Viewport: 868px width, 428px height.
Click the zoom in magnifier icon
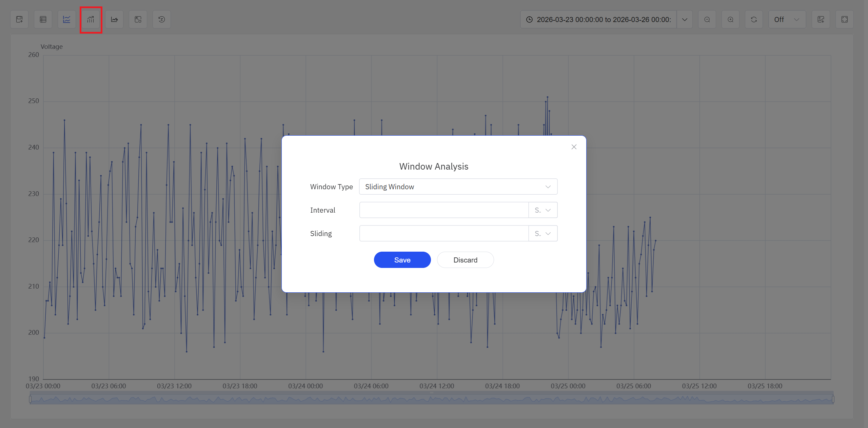[730, 19]
